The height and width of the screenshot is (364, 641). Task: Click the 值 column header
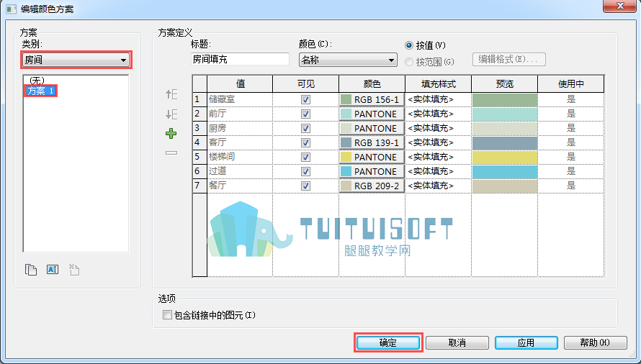click(x=240, y=83)
